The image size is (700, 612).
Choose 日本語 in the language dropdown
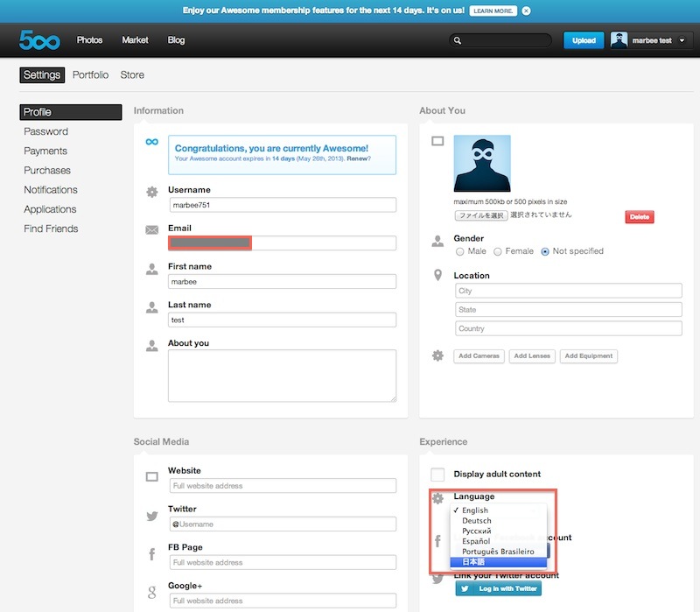pos(475,562)
